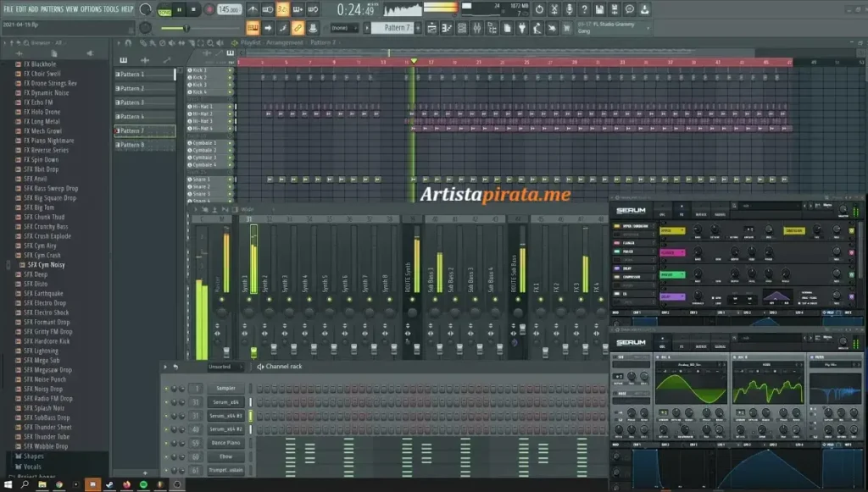The height and width of the screenshot is (492, 868).
Task: Open the speech bubble project info icon
Action: pos(630,9)
